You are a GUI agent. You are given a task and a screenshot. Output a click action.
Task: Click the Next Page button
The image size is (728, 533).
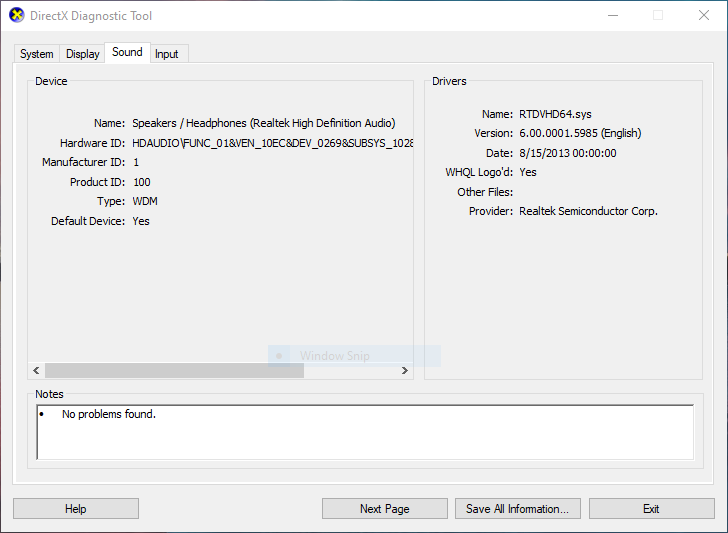[x=384, y=509]
